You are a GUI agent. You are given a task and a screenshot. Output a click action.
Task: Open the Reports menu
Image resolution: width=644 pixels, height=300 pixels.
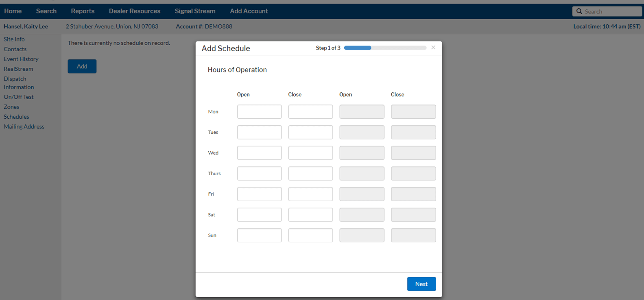tap(83, 11)
